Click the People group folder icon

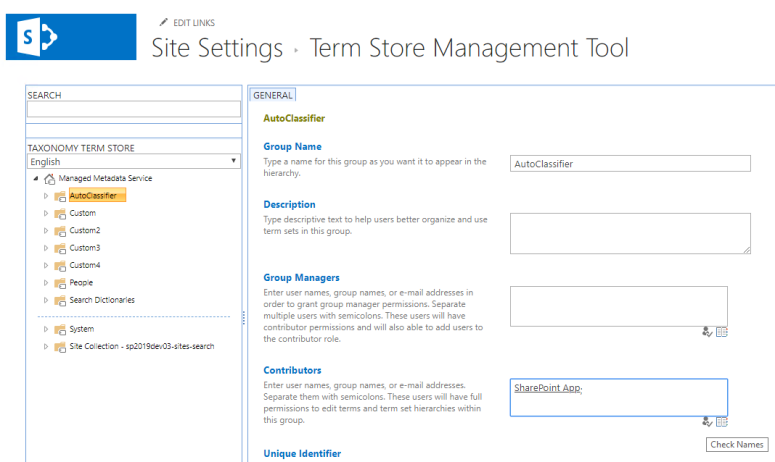pyautogui.click(x=60, y=283)
